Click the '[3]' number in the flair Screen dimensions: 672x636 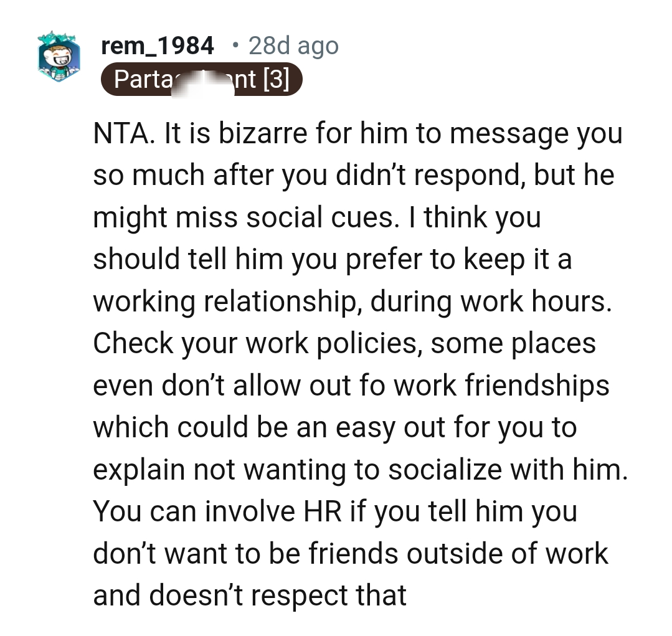tap(276, 80)
